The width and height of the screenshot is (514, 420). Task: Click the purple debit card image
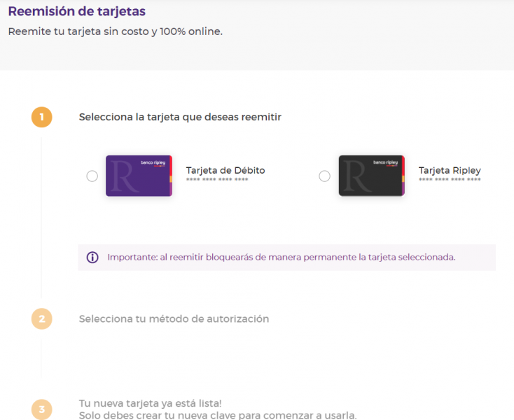[x=139, y=176]
